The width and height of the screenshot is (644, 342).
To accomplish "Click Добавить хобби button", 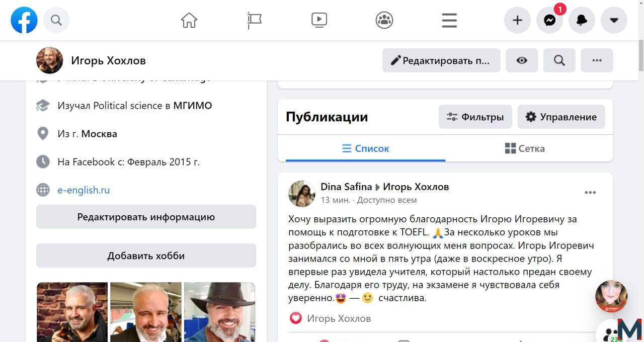I will (146, 255).
